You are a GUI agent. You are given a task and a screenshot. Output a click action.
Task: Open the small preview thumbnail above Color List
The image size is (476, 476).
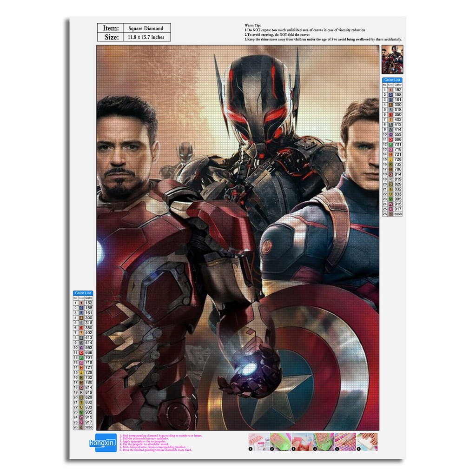point(392,59)
